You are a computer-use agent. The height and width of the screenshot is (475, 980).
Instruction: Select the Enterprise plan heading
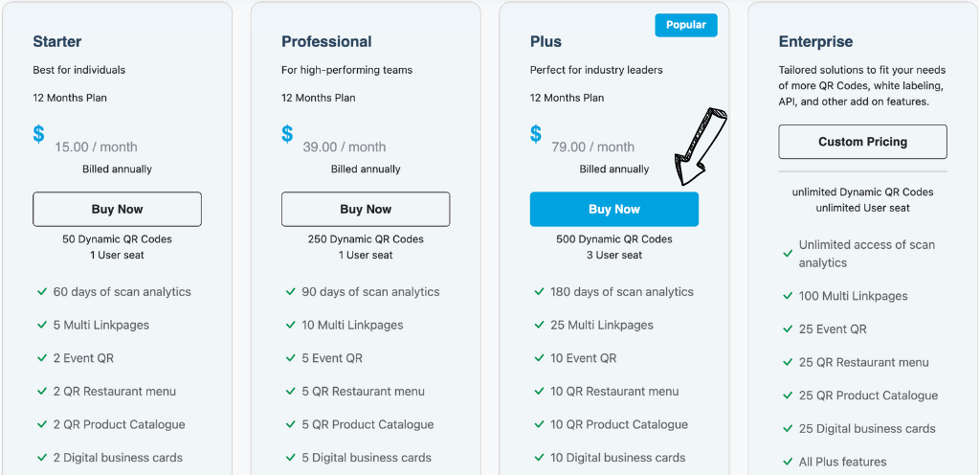815,42
